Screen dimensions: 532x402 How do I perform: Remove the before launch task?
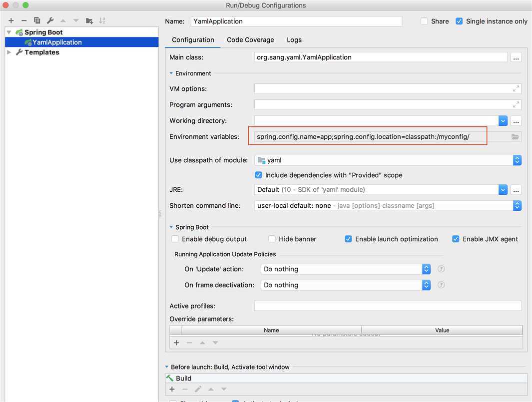coord(185,389)
